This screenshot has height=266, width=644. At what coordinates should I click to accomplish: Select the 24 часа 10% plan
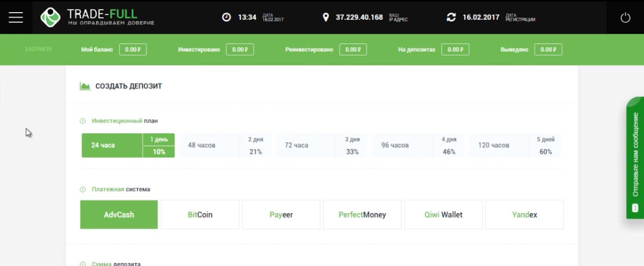pos(128,145)
